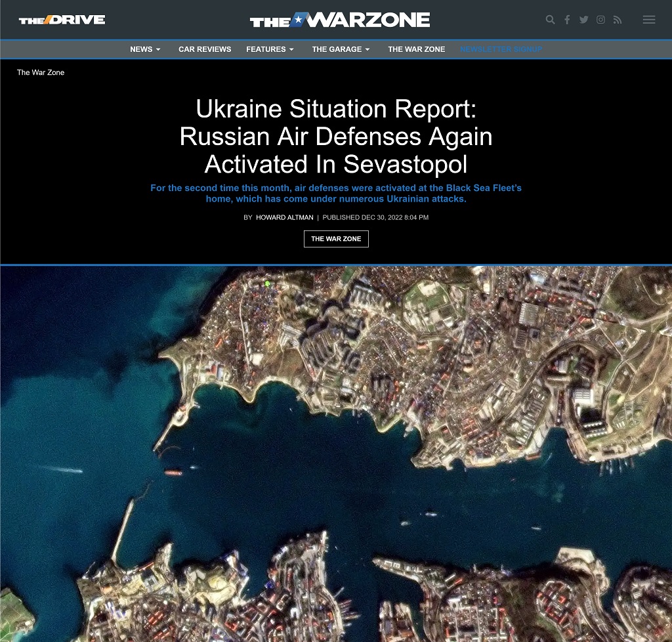Go to The Drive logo homepage
This screenshot has height=642, width=672.
(x=62, y=20)
